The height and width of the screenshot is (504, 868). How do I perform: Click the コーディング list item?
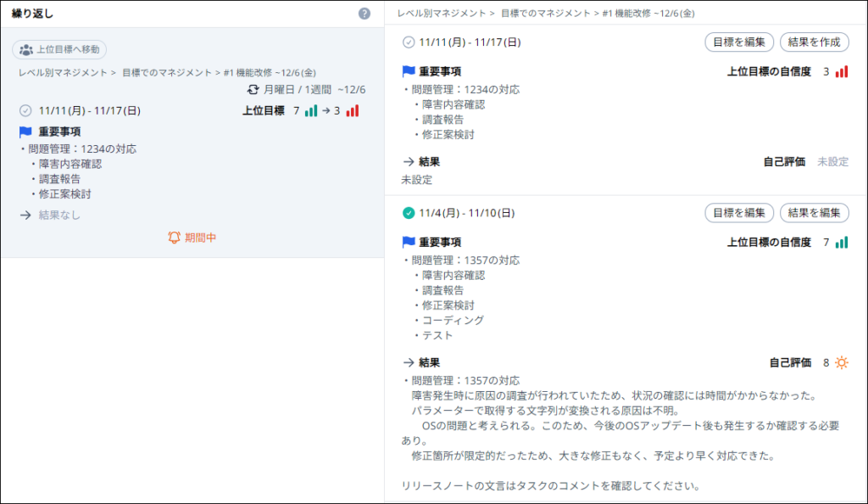pyautogui.click(x=453, y=320)
